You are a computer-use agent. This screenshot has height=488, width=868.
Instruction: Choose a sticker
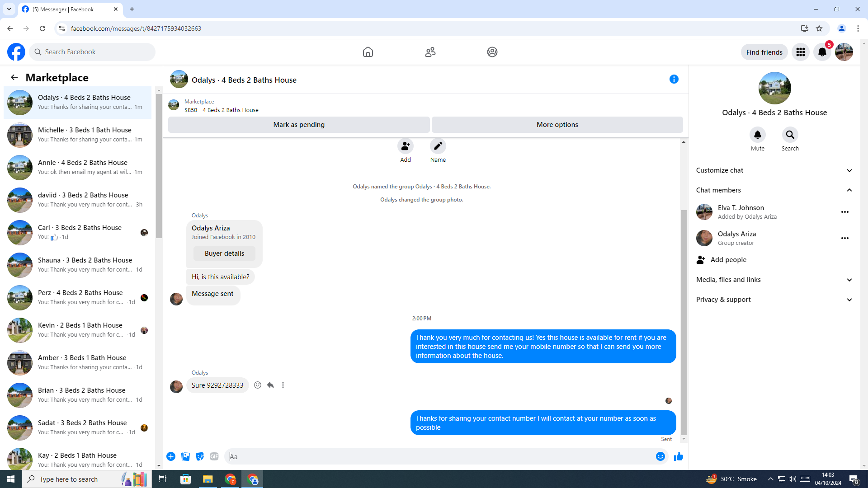coord(200,456)
